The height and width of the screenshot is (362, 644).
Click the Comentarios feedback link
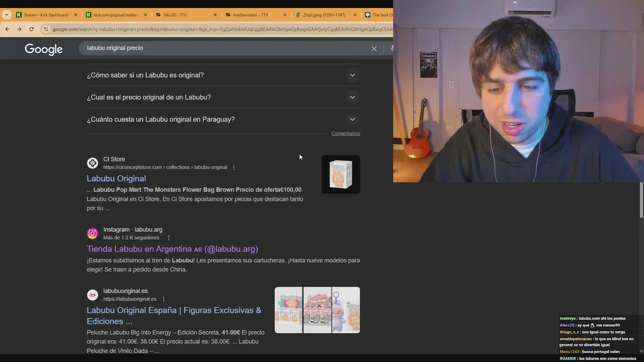[x=346, y=133]
